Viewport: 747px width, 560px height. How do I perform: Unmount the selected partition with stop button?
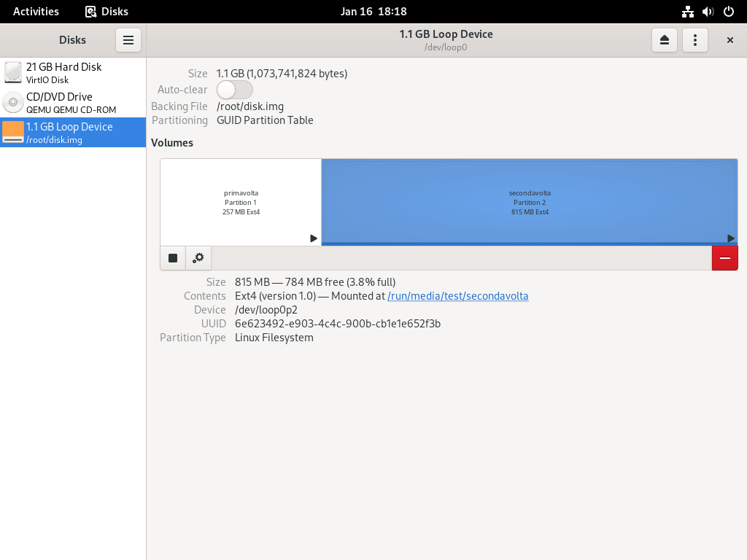pyautogui.click(x=173, y=258)
